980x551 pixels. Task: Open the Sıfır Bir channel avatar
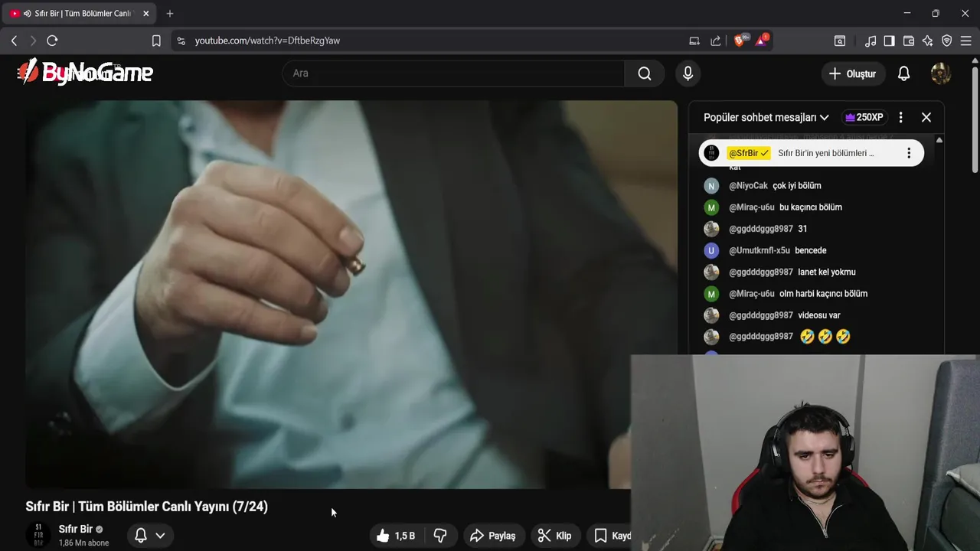pyautogui.click(x=38, y=535)
